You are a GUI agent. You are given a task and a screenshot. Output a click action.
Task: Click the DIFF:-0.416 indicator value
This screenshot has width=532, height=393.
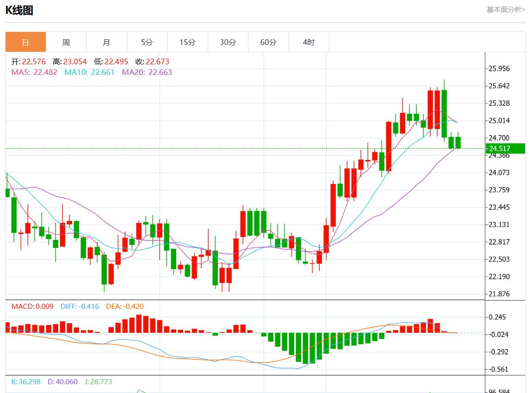point(80,307)
